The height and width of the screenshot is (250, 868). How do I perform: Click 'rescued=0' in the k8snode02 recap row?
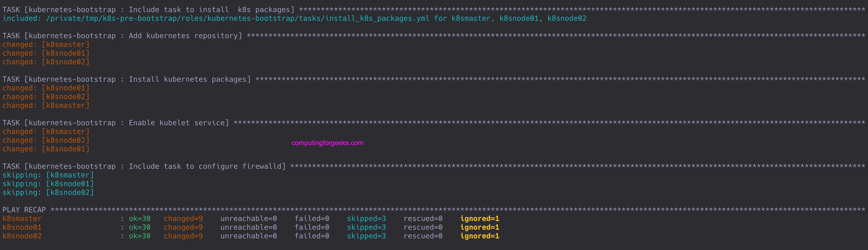(423, 236)
